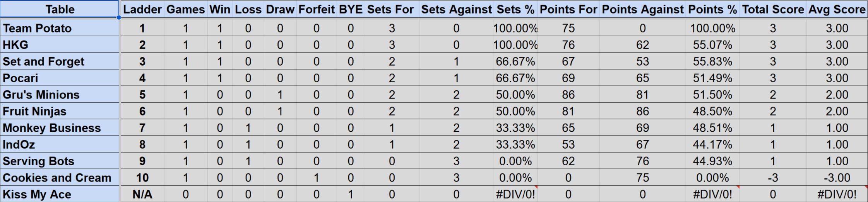Click the Sets % column header
The image size is (868, 202).
tap(515, 9)
